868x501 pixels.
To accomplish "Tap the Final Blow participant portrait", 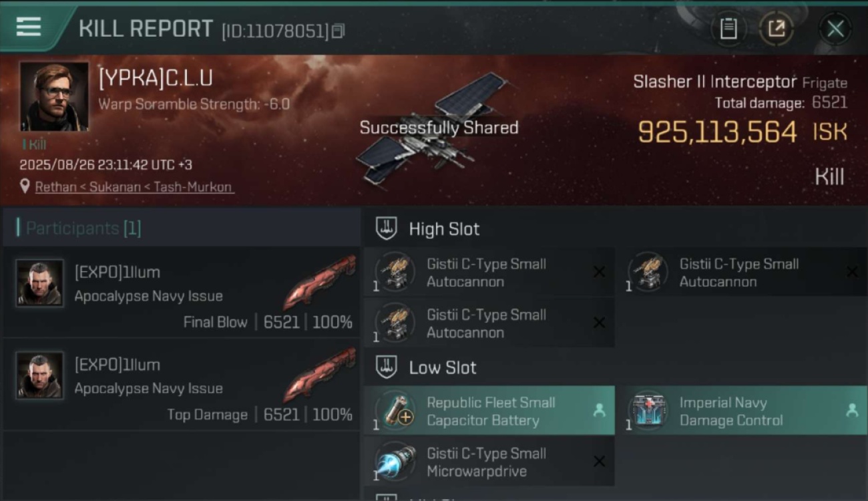I will click(40, 283).
